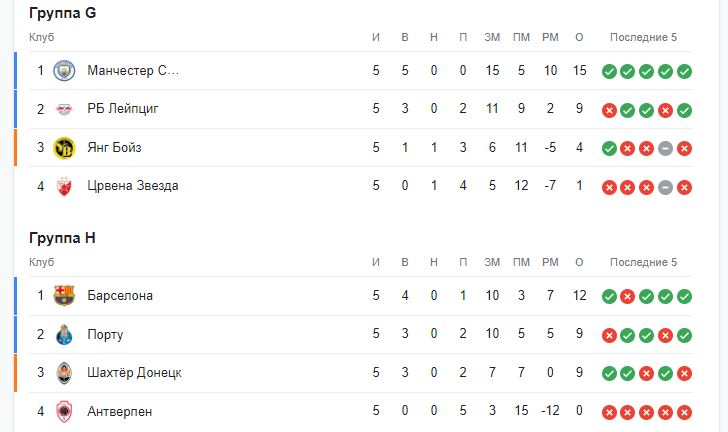Click Порту's first red loss icon
The height and width of the screenshot is (432, 728).
608,334
